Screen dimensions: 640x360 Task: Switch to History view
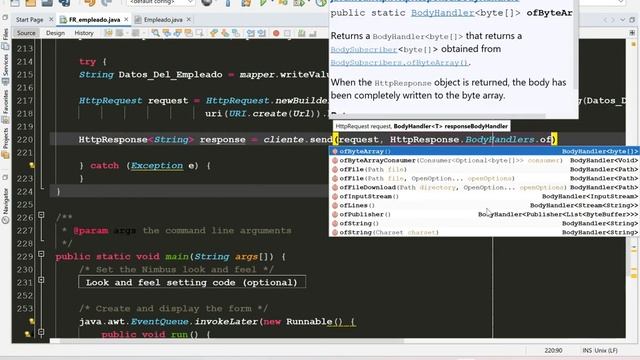pos(84,33)
